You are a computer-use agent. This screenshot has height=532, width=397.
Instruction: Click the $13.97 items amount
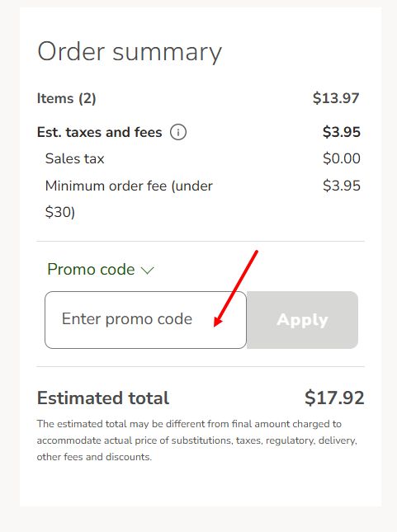pos(336,98)
